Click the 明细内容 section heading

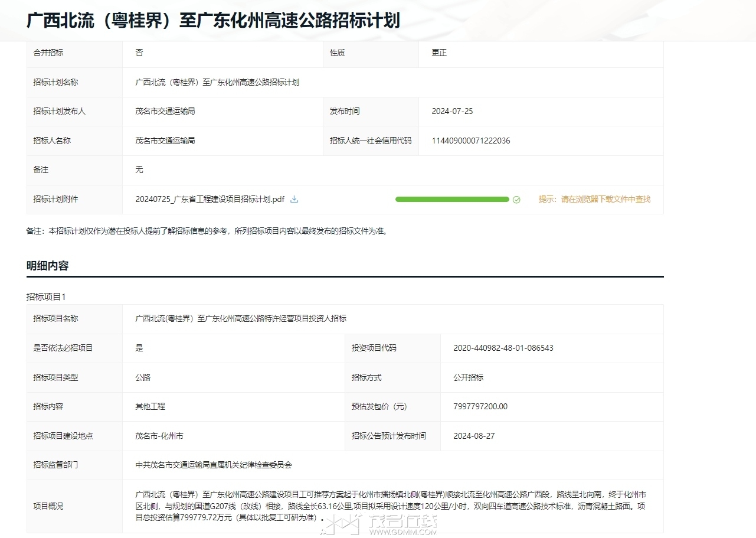point(48,266)
